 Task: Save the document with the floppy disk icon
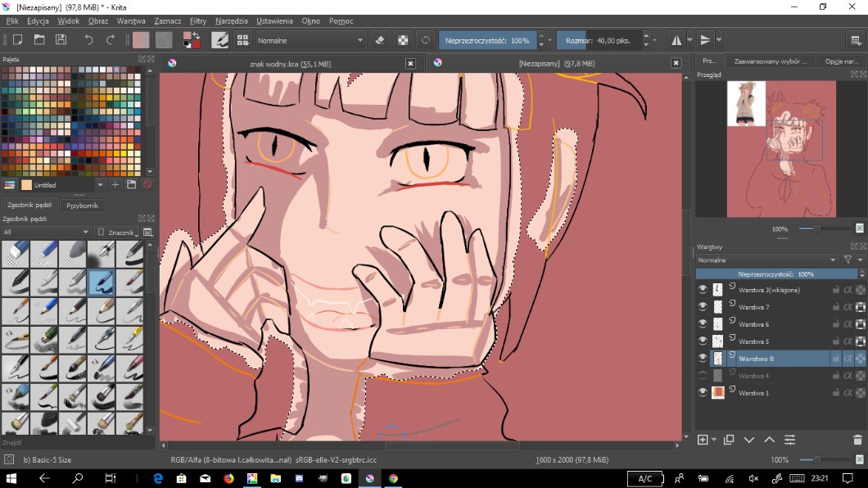(61, 39)
